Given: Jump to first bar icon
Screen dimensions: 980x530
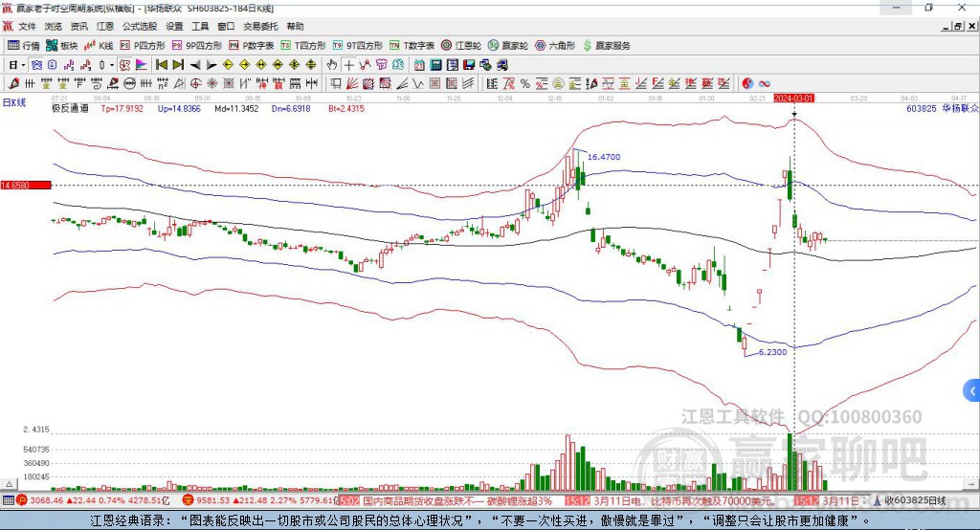Looking at the screenshot, I should click(x=161, y=65).
